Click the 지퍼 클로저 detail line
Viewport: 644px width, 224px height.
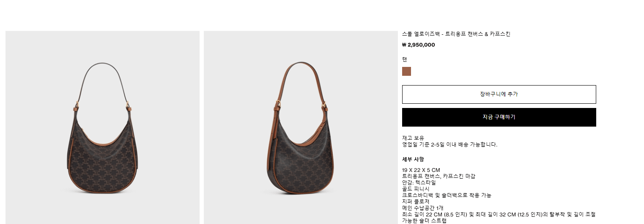point(416,202)
